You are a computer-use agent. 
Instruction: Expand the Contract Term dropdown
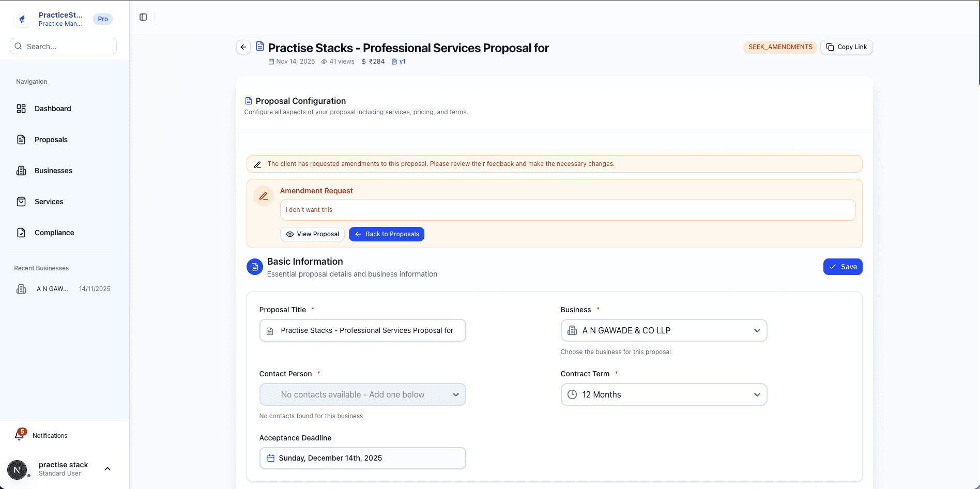[663, 394]
